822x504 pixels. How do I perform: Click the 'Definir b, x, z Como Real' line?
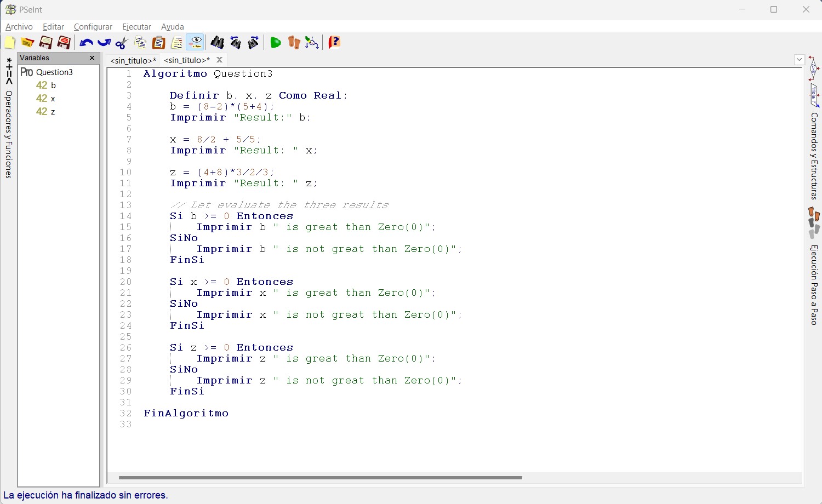[x=259, y=95]
